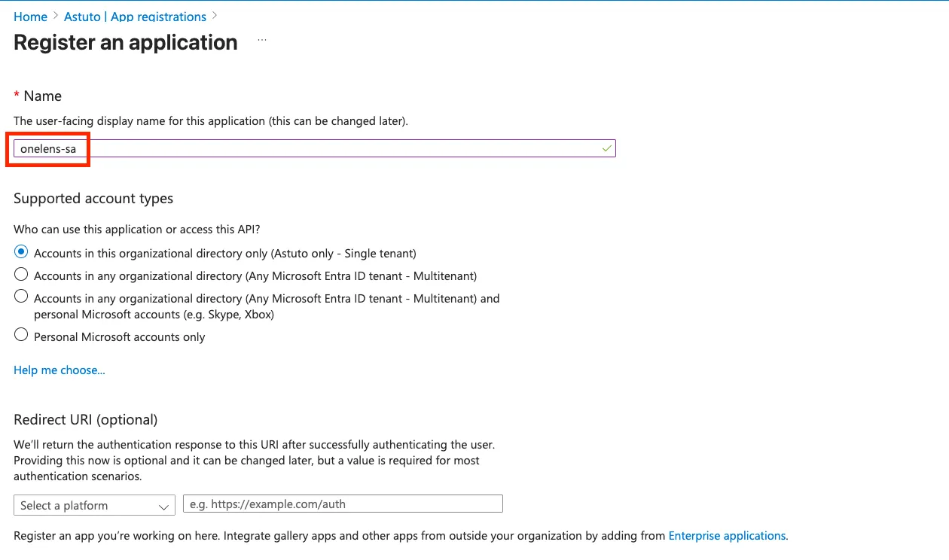Click the platform dropdown chevron arrow
Image resolution: width=949 pixels, height=560 pixels.
coord(163,507)
